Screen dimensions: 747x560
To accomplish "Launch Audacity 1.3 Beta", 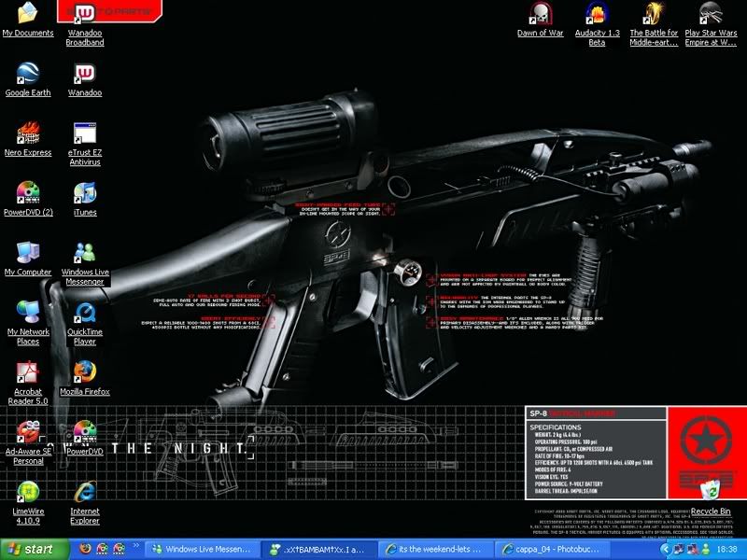I will coord(597,25).
